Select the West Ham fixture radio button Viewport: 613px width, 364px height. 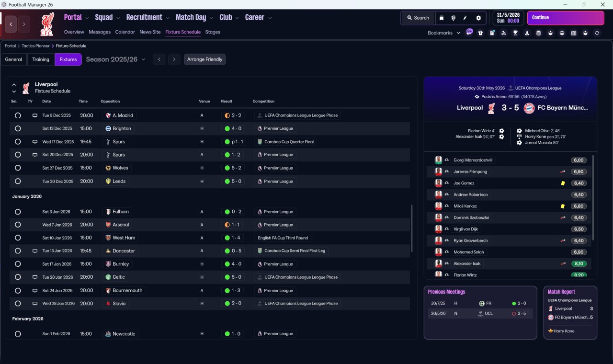tap(18, 238)
